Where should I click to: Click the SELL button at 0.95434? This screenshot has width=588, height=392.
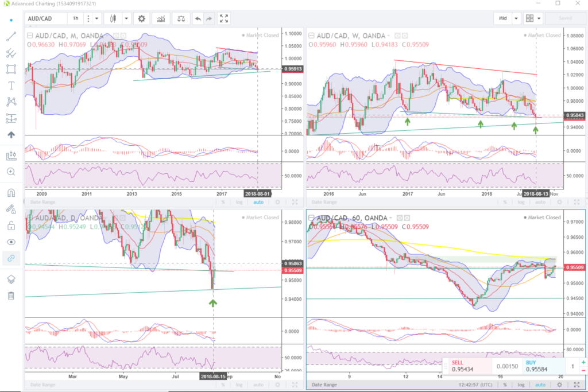pyautogui.click(x=466, y=366)
